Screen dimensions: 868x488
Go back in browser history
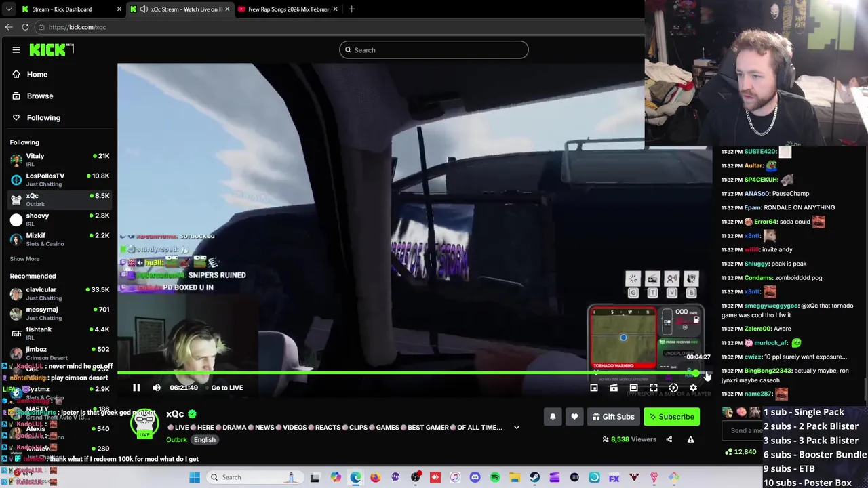point(9,27)
